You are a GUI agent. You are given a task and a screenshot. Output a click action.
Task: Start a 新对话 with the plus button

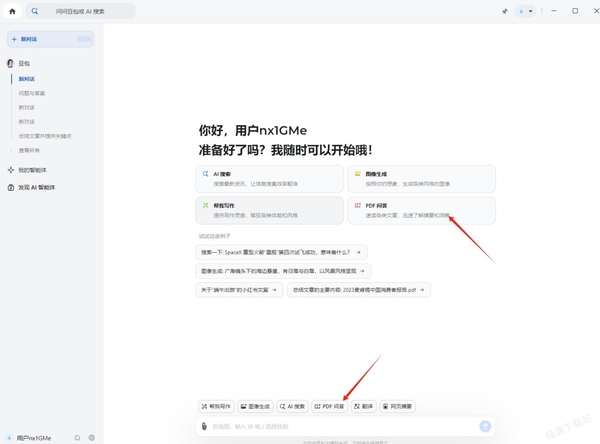[x=51, y=39]
